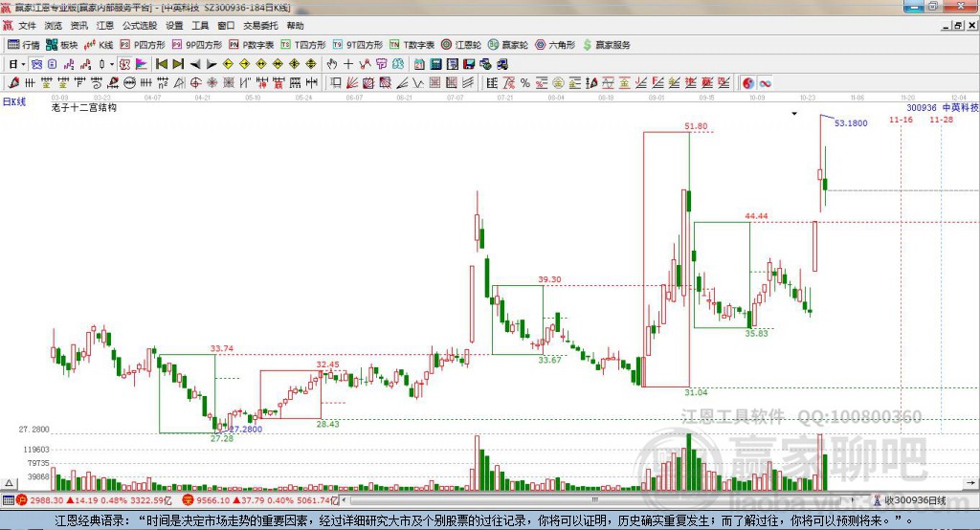
Task: Select the circled crosshair target tool
Action: point(195,83)
